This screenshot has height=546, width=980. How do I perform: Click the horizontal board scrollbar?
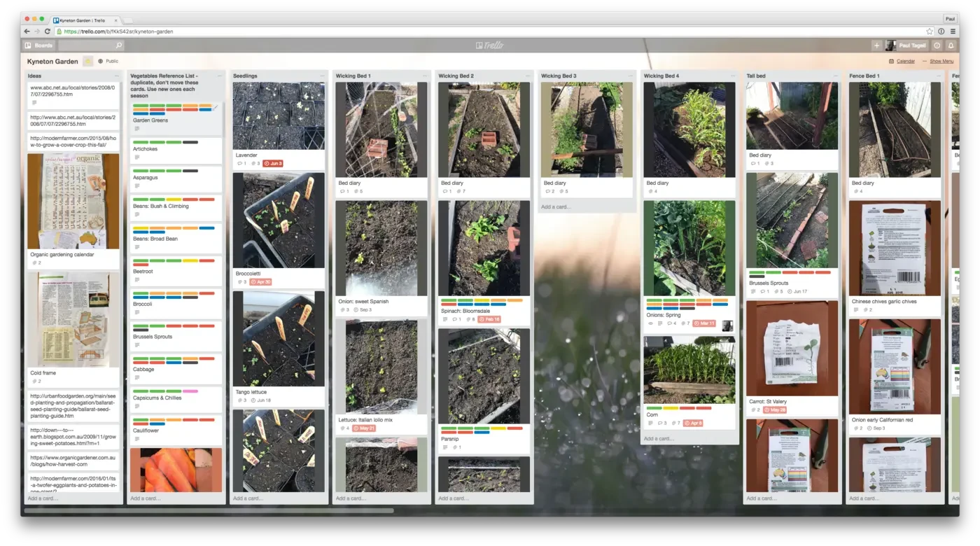pyautogui.click(x=209, y=510)
